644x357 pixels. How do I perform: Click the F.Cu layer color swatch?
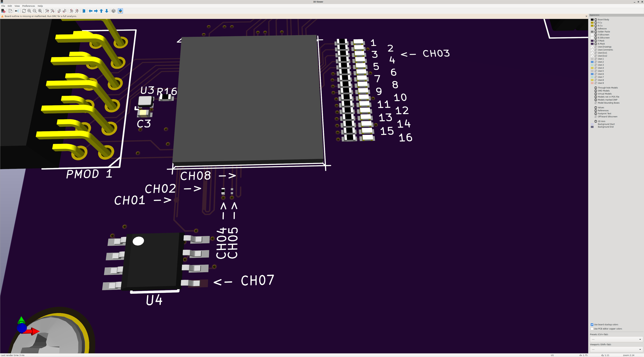pyautogui.click(x=592, y=23)
